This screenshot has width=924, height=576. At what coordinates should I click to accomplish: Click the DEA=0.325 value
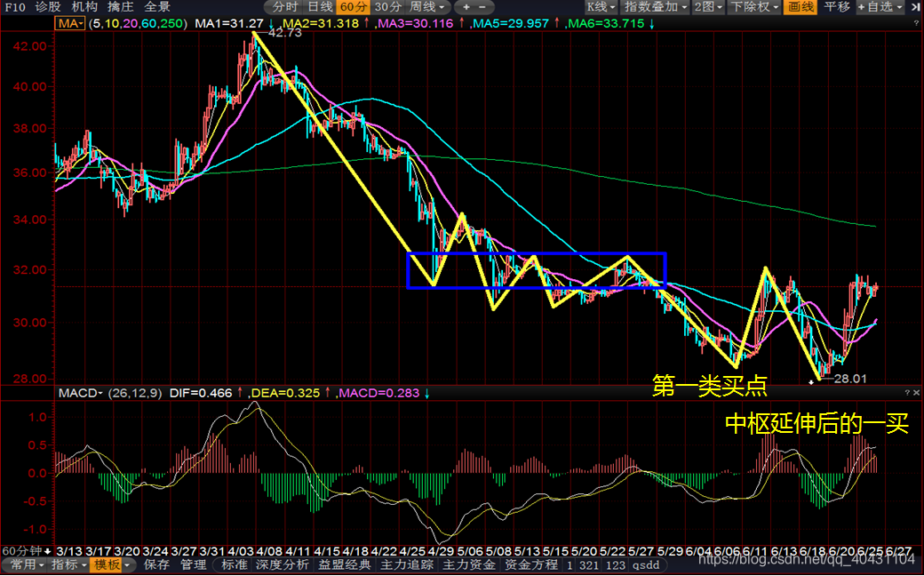pyautogui.click(x=286, y=393)
